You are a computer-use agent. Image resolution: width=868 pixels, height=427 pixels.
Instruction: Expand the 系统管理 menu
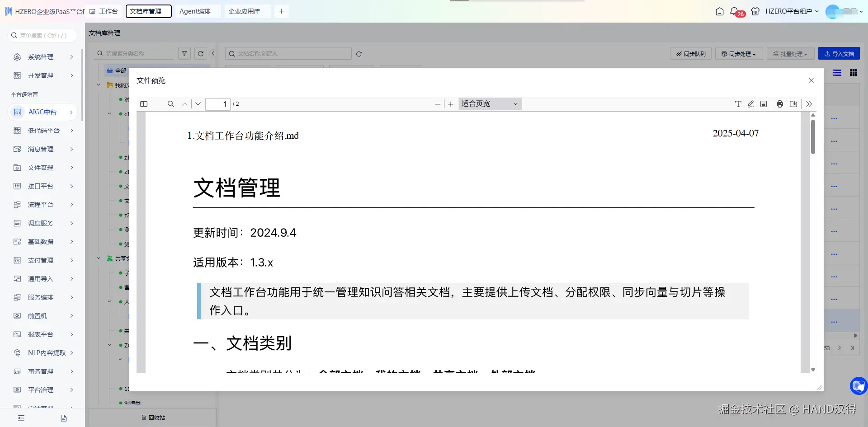coord(43,57)
